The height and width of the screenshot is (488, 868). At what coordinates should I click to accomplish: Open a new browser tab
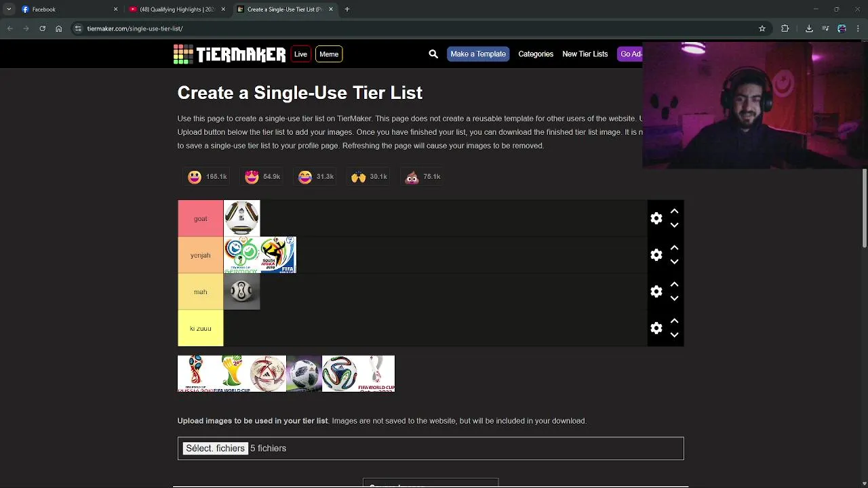pos(347,9)
